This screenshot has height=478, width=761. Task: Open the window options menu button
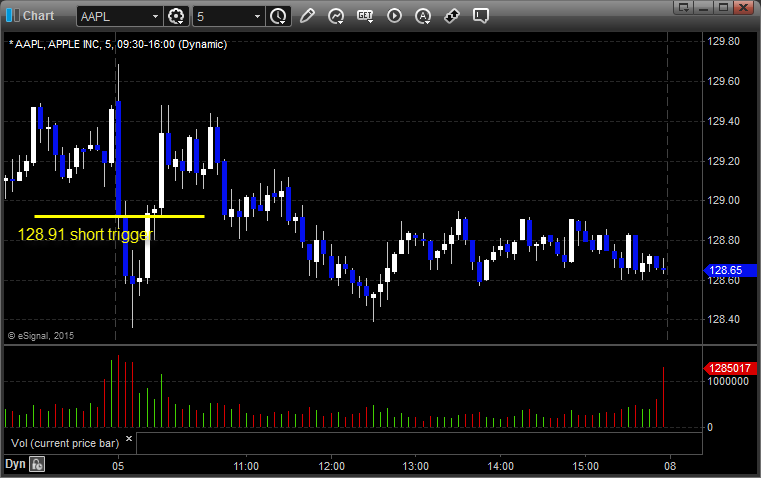pos(683,7)
